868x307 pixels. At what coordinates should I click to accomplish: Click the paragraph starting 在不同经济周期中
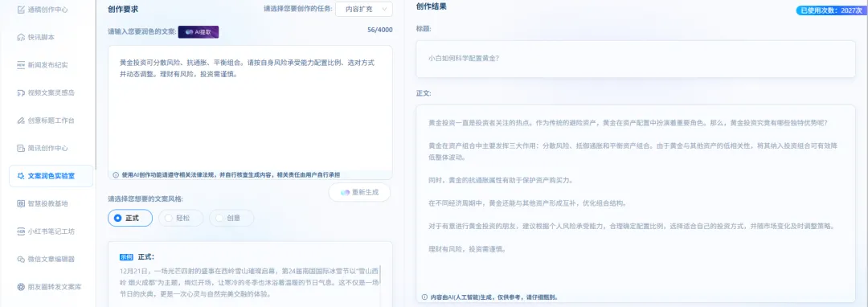tap(527, 203)
